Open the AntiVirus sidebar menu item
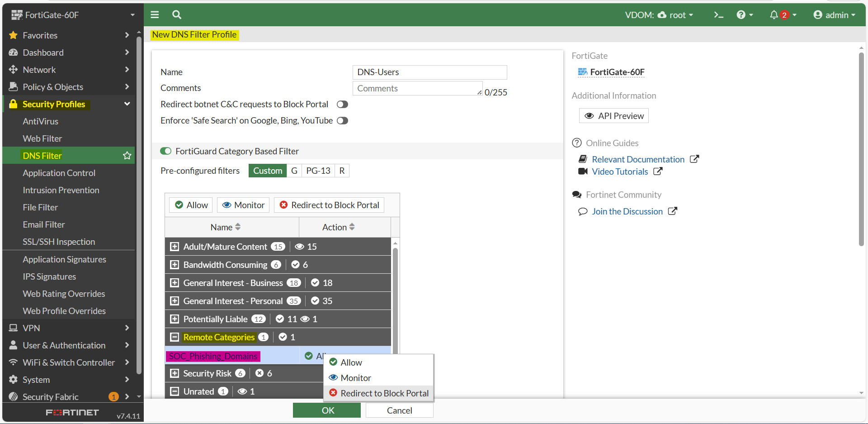 (69, 121)
